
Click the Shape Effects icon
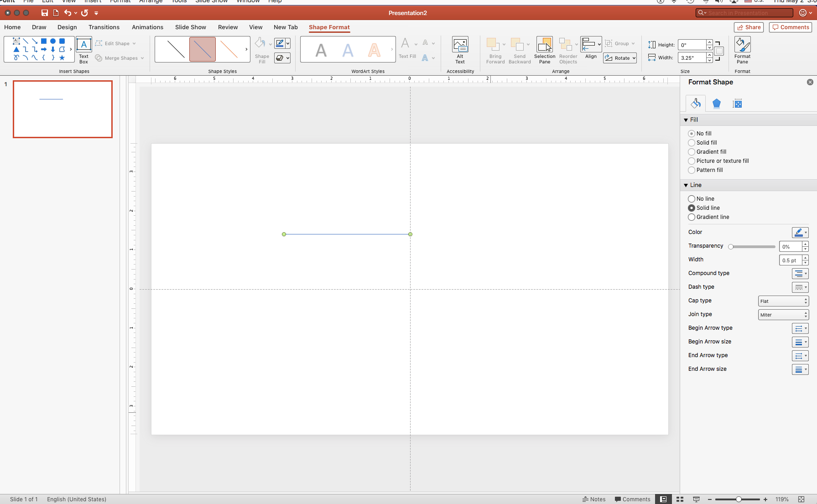(x=280, y=58)
